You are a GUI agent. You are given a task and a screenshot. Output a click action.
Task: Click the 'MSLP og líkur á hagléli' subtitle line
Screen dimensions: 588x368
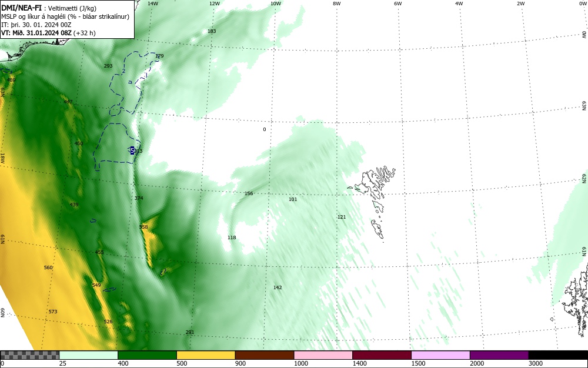[65, 16]
